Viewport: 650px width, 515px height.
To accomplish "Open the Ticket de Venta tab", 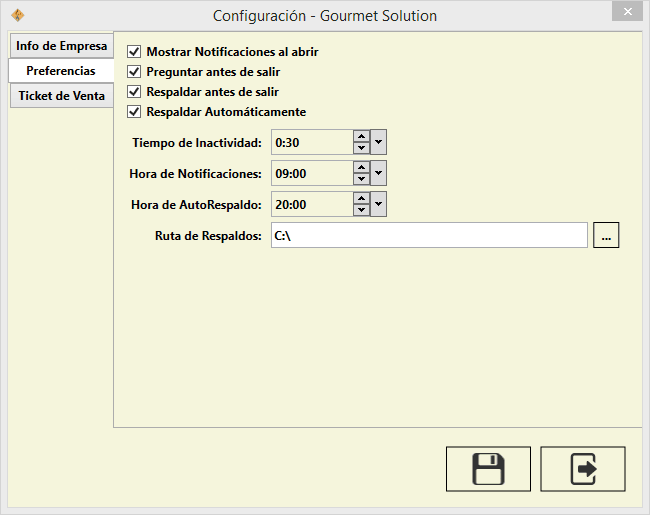I will click(61, 96).
